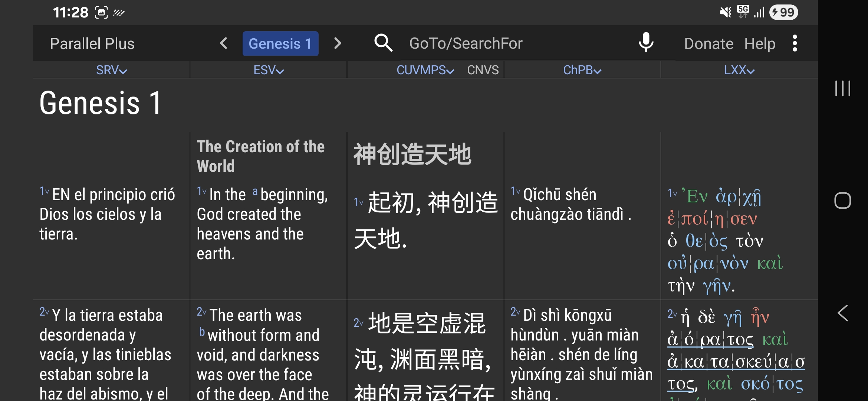Expand the ESV version dropdown

269,70
